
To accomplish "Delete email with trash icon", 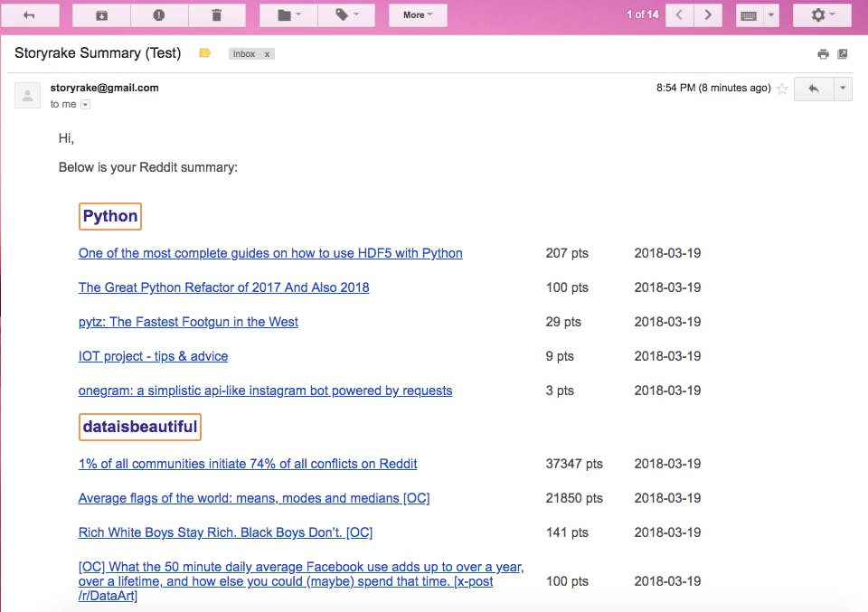I will (x=216, y=15).
